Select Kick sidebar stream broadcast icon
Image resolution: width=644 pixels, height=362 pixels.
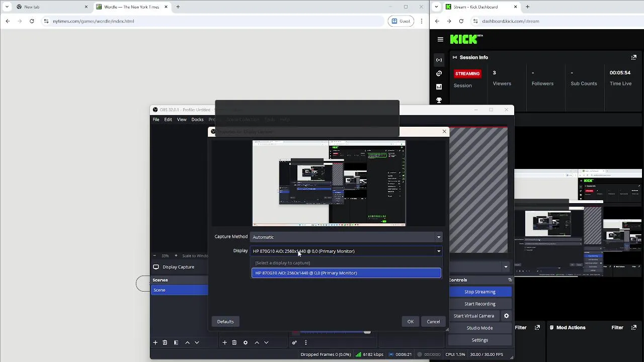439,60
